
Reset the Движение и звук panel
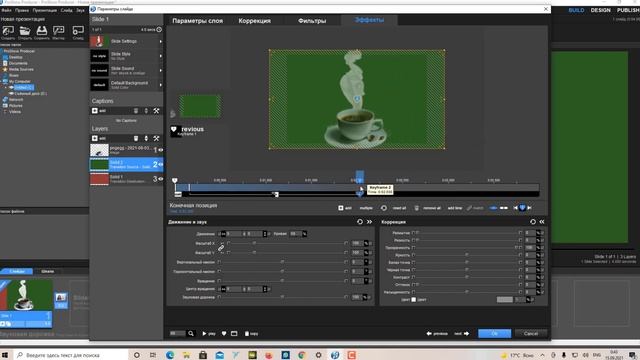pos(360,222)
